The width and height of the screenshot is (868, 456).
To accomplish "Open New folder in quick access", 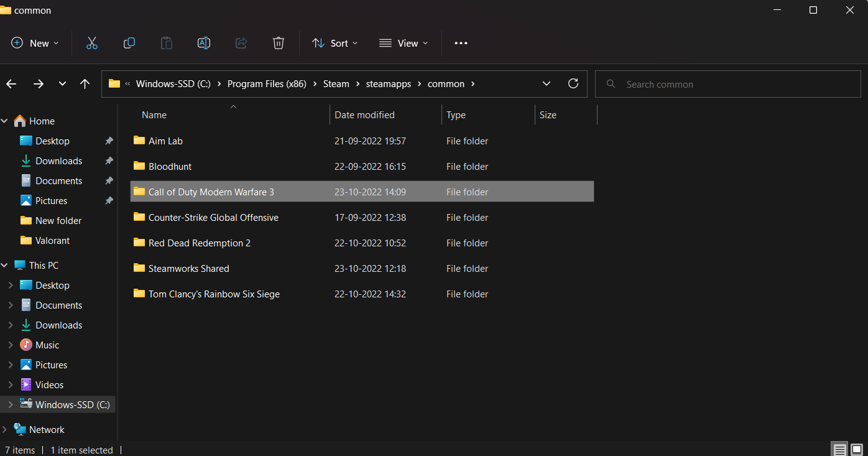I will point(58,221).
